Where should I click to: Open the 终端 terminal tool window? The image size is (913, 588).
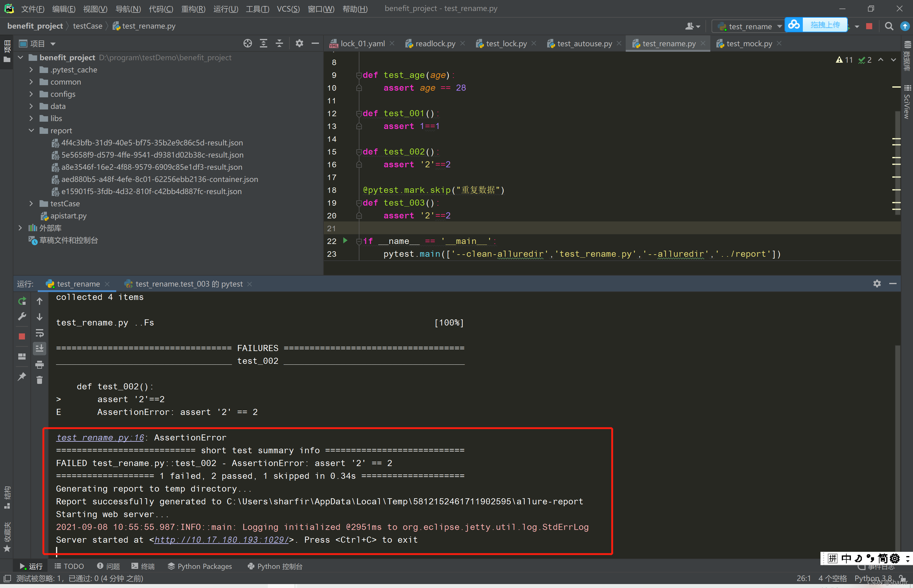(143, 566)
